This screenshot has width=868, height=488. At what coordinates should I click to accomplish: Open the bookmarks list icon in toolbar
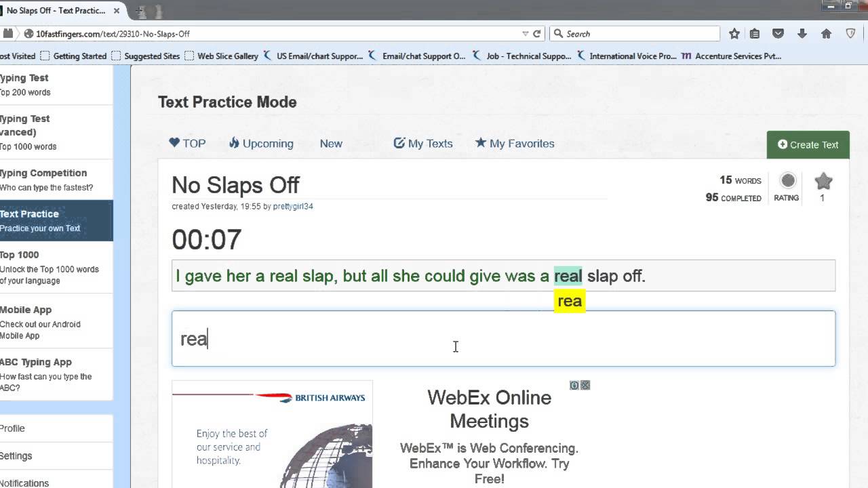[x=755, y=34]
